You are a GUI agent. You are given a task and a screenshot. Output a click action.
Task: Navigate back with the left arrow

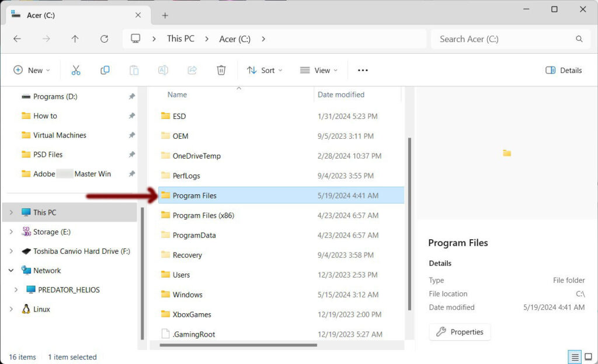[17, 39]
